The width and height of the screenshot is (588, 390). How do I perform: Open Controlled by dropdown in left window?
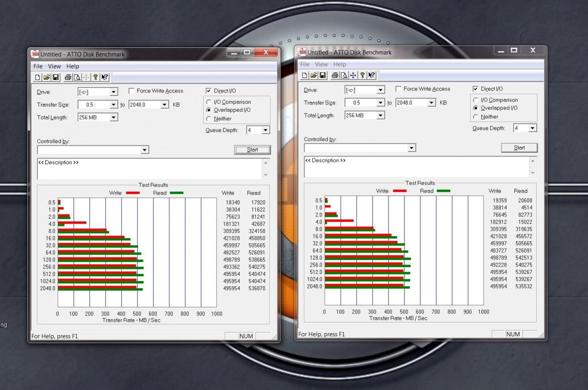tap(145, 150)
